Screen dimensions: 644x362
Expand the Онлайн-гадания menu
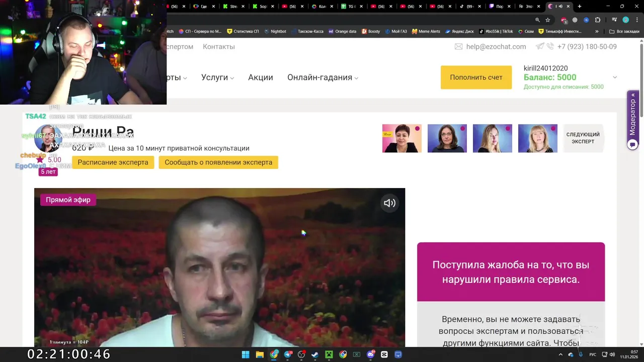click(x=323, y=77)
